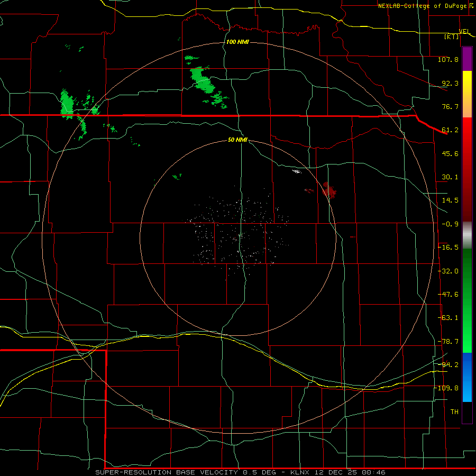Click the 30.1 value on the velocity scale
The image size is (476, 476).
450,177
